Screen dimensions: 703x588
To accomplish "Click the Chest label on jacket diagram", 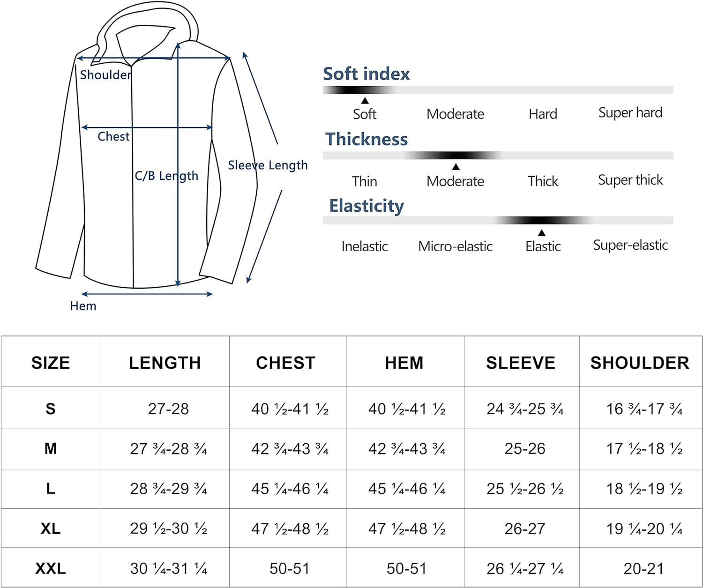I will click(x=113, y=136).
